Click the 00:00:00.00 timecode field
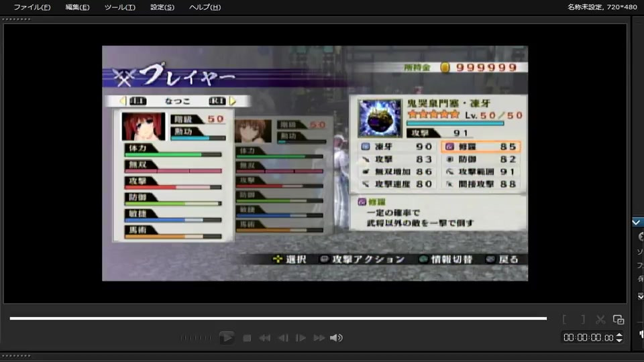 [x=588, y=337]
